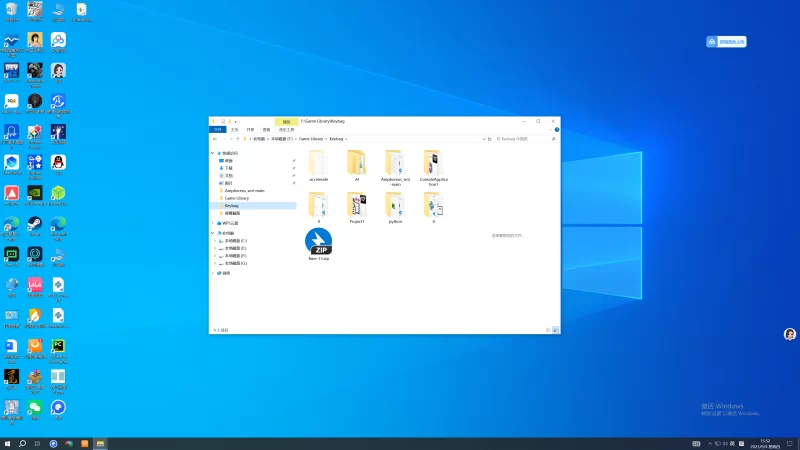This screenshot has width=800, height=450.
Task: Launch Steam from the desktop
Action: click(x=34, y=225)
